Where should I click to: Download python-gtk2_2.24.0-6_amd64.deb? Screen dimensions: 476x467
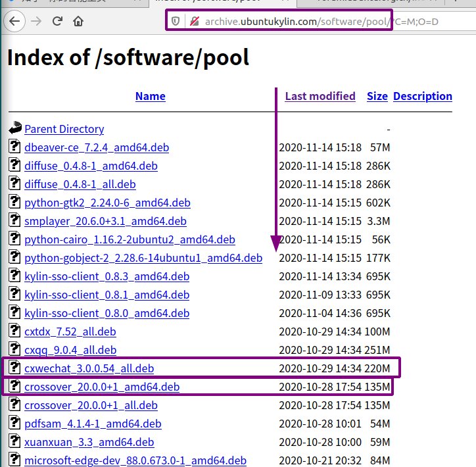(107, 203)
